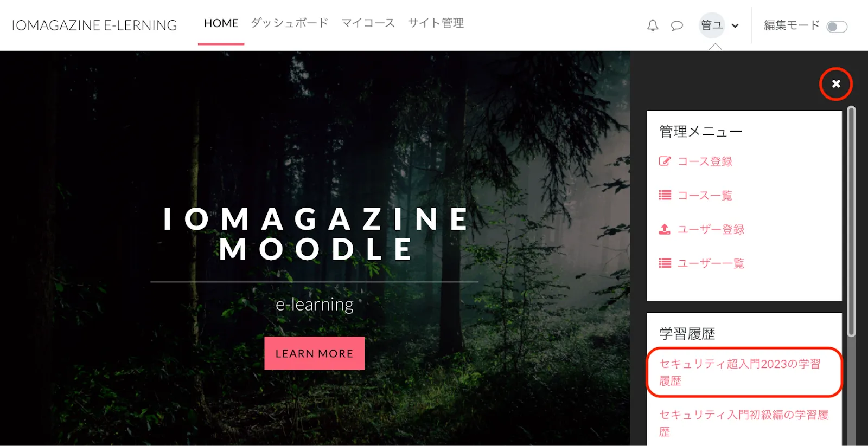Click the edit icon beside コース登録
868x446 pixels.
pos(665,161)
